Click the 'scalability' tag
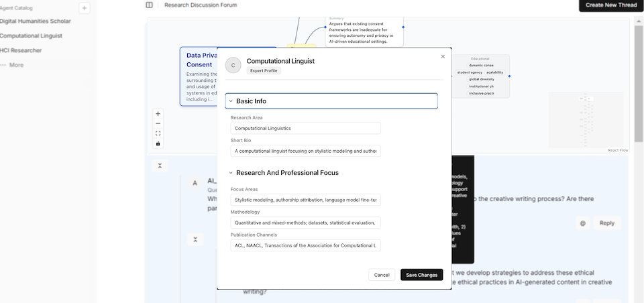The image size is (644, 303). click(x=494, y=72)
